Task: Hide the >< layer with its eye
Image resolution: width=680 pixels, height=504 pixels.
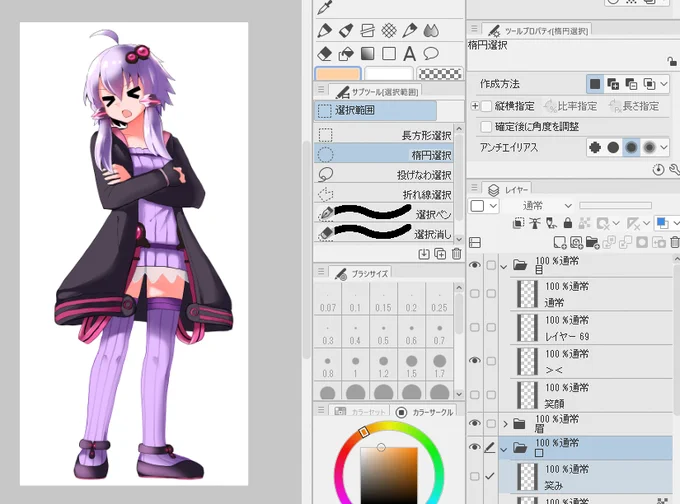Action: pos(475,361)
